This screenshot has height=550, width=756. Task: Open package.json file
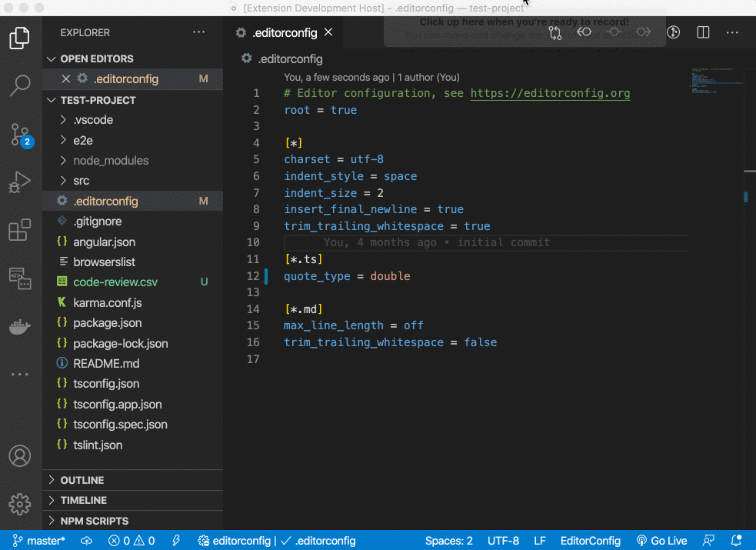click(x=132, y=323)
